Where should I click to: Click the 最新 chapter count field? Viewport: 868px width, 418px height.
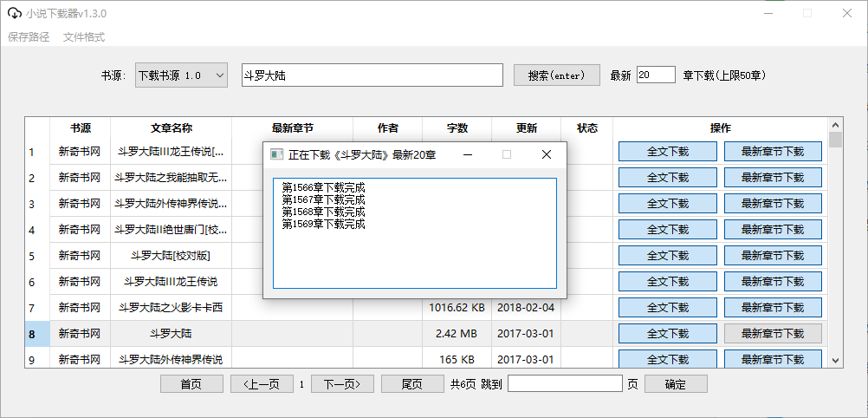click(656, 75)
